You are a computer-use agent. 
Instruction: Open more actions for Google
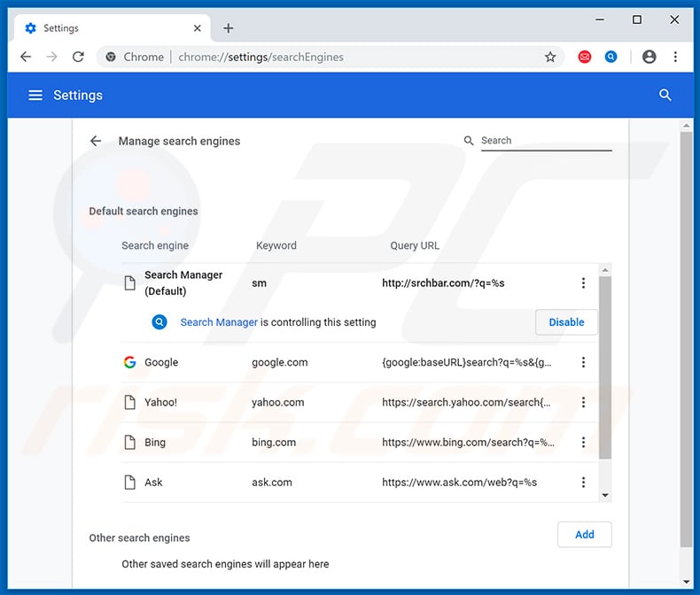pos(583,362)
